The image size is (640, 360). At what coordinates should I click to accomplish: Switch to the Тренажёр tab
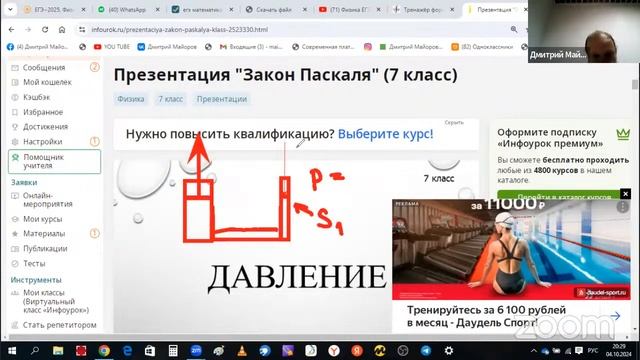tap(421, 9)
